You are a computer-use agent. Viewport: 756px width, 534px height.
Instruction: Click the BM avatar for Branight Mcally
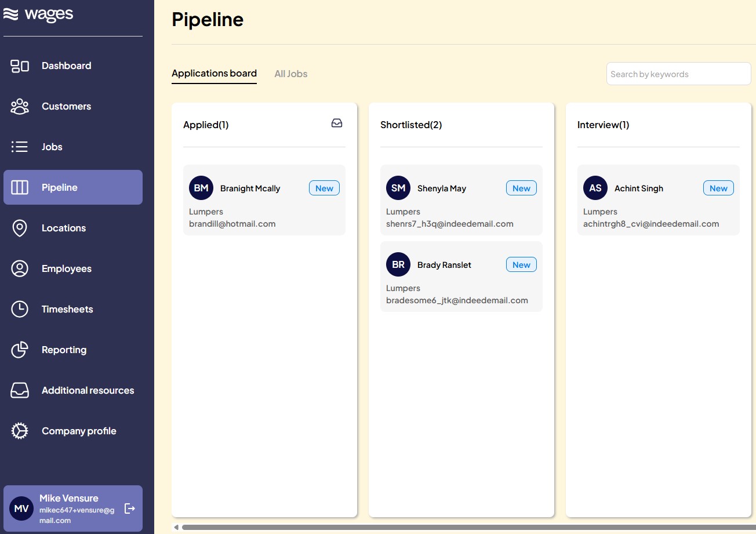click(201, 188)
